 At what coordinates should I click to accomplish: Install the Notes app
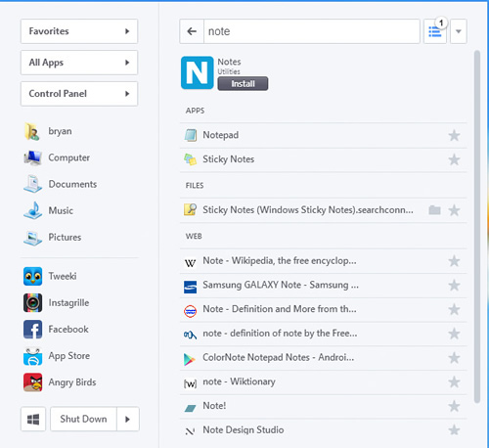click(x=243, y=84)
